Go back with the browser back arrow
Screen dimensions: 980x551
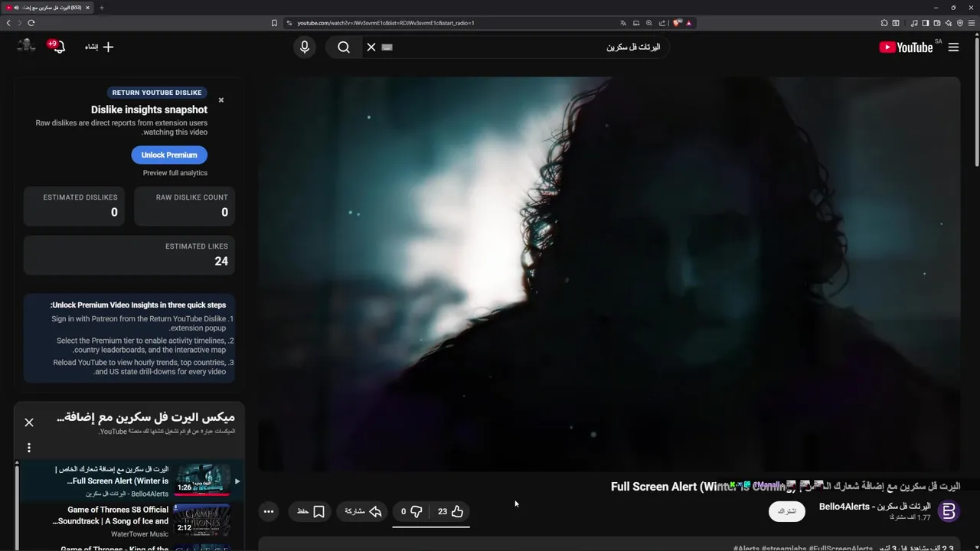tap(8, 23)
